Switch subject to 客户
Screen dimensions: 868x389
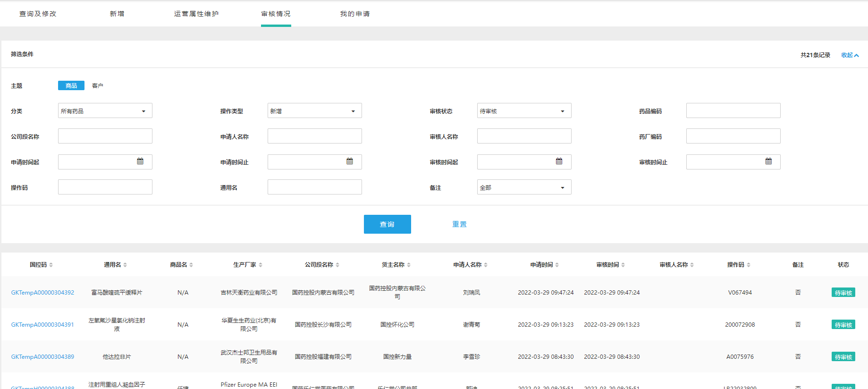coord(98,85)
